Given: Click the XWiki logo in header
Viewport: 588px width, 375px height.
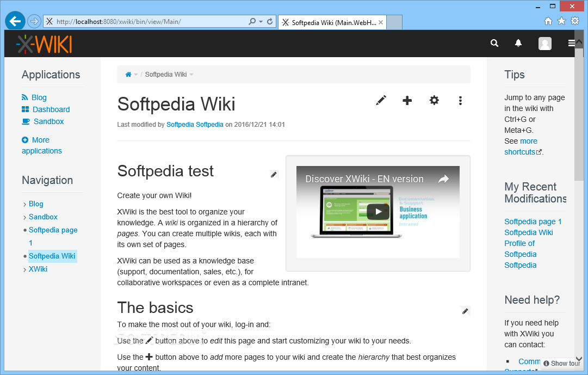Looking at the screenshot, I should (44, 44).
